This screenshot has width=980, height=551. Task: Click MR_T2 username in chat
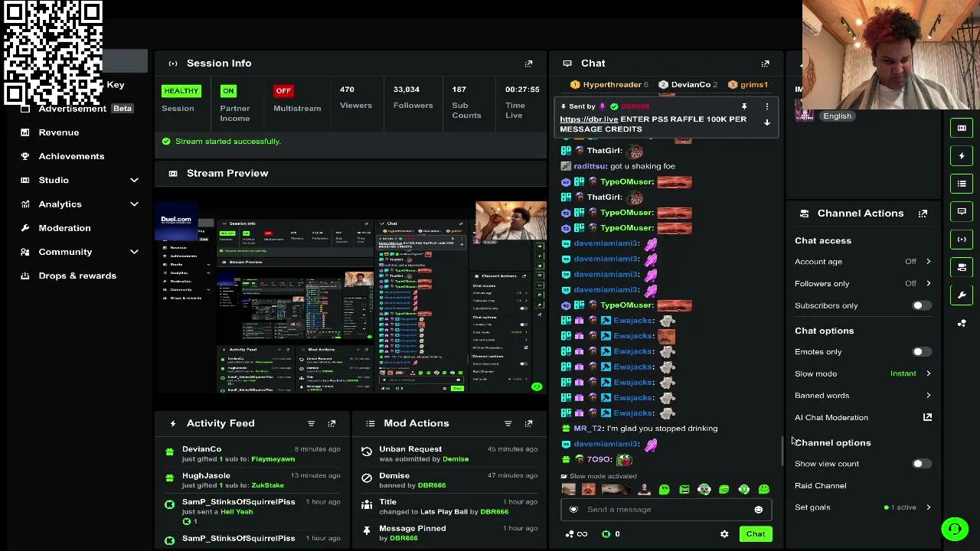click(x=588, y=429)
